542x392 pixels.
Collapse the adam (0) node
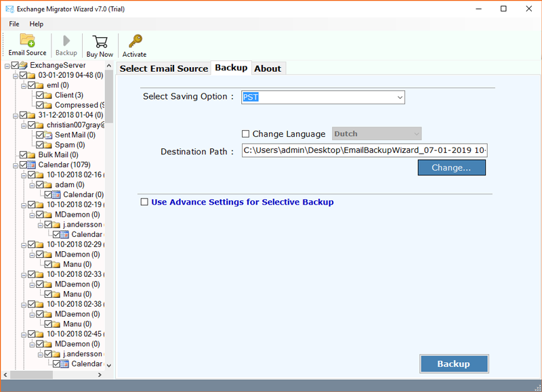[32, 186]
